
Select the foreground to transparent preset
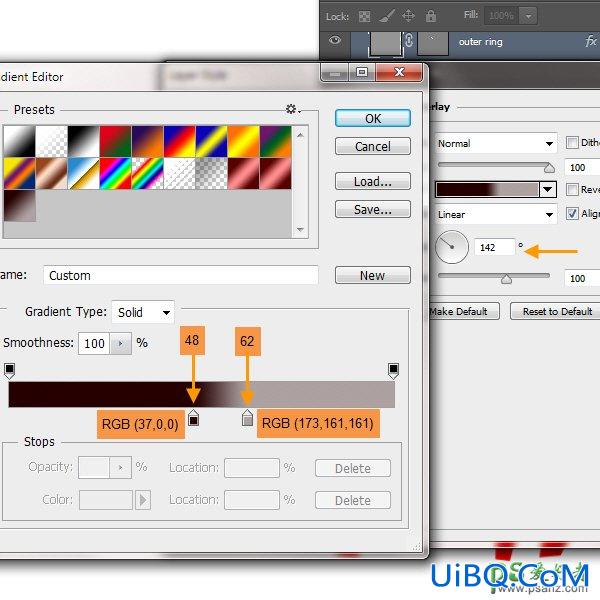pyautogui.click(x=52, y=141)
